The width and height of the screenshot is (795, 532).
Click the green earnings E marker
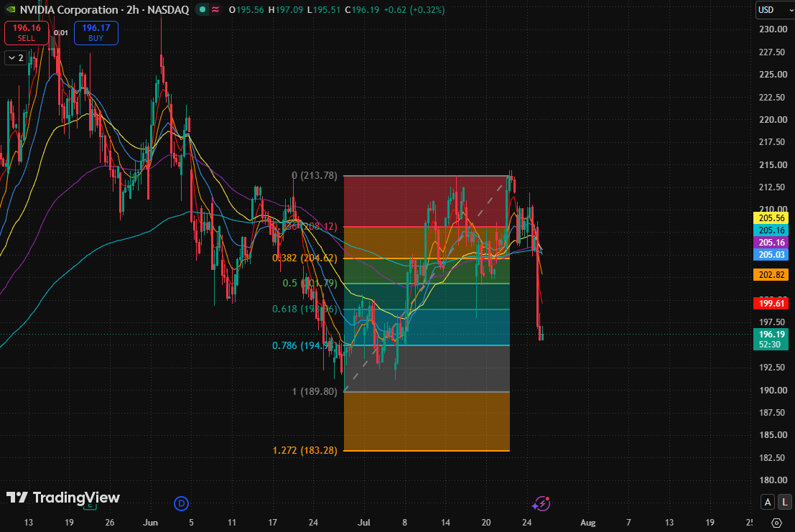90,505
